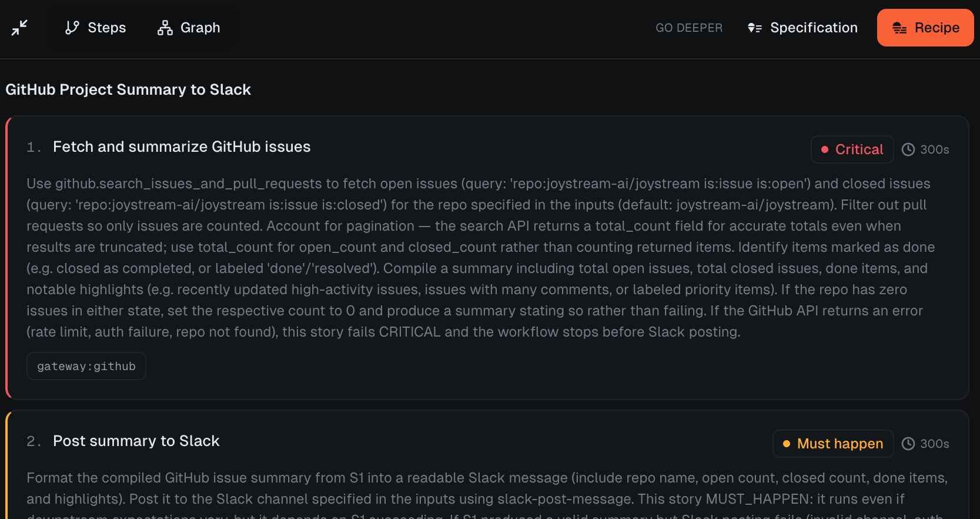Select step title Post summary to Slack

point(136,441)
